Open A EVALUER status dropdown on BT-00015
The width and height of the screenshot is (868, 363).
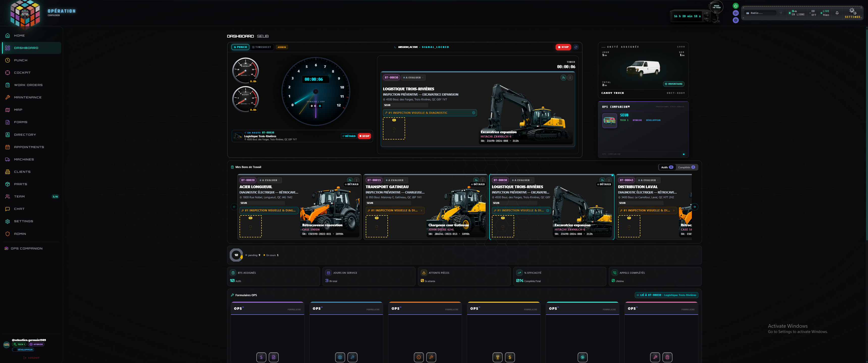pyautogui.click(x=396, y=180)
